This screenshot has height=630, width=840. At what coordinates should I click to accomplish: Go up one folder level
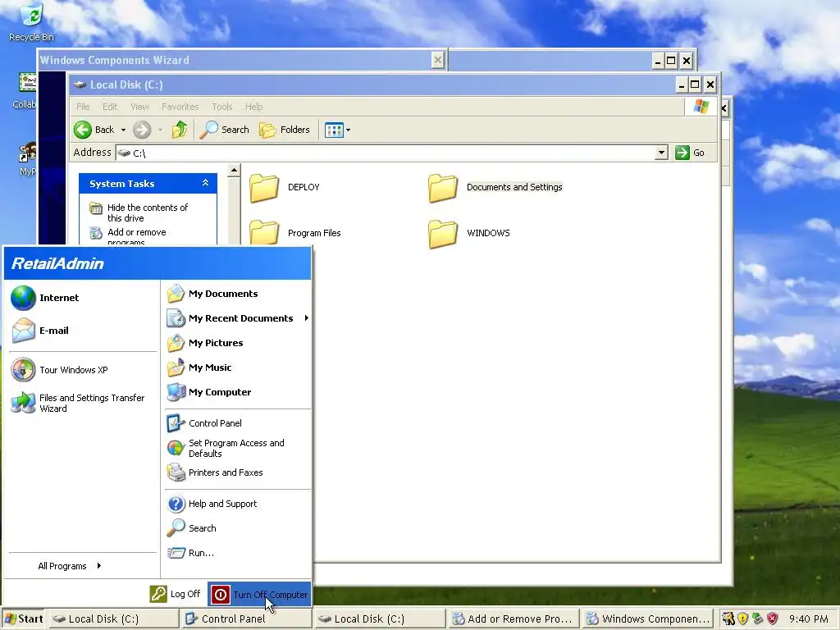click(x=180, y=130)
